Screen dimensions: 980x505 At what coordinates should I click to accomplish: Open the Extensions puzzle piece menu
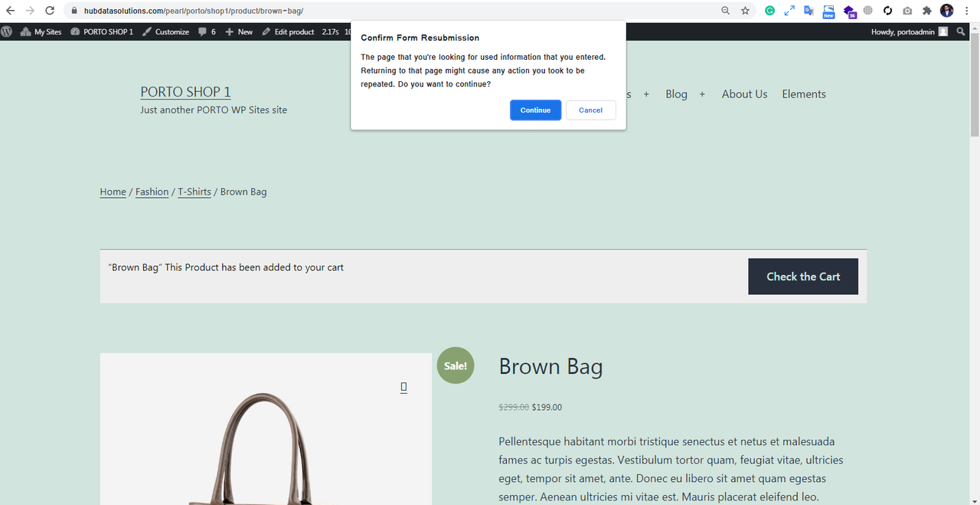pos(927,11)
